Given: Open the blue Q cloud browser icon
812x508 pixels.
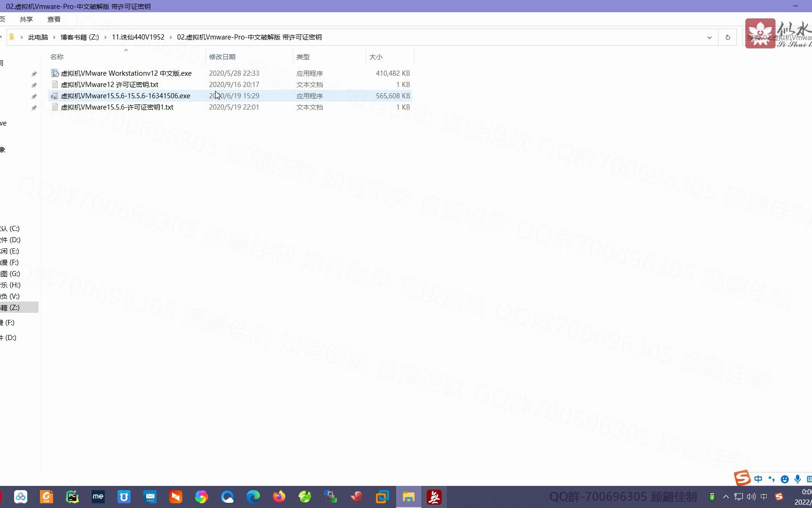Looking at the screenshot, I should (227, 497).
